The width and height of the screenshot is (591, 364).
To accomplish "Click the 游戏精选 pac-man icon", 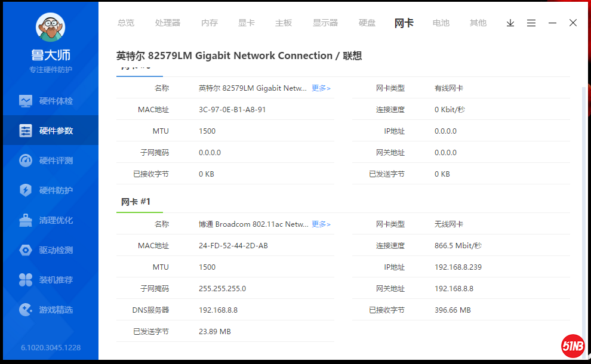I will tap(26, 310).
